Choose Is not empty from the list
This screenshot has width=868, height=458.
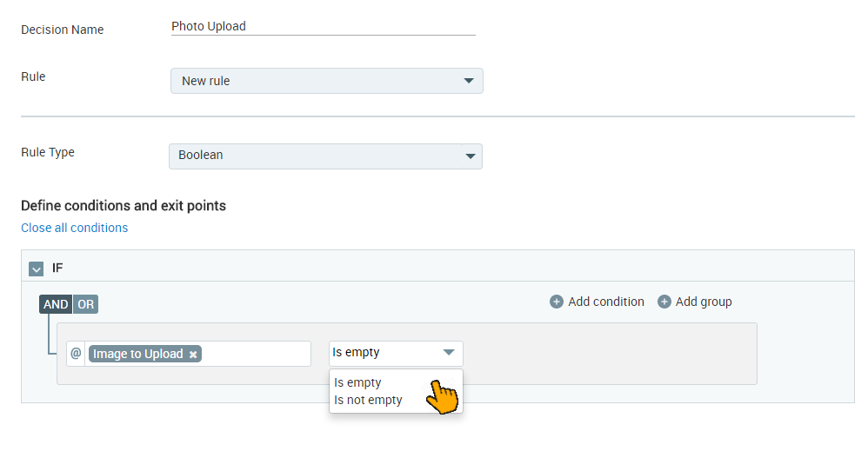point(368,400)
